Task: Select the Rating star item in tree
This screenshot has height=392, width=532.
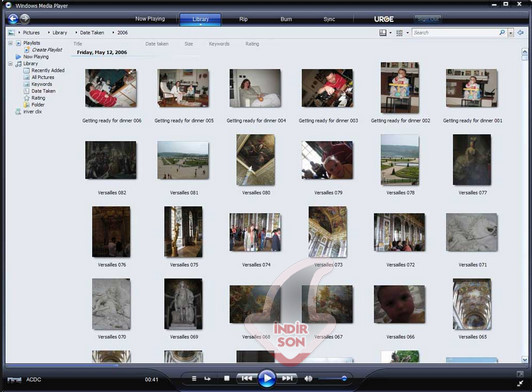Action: click(38, 98)
